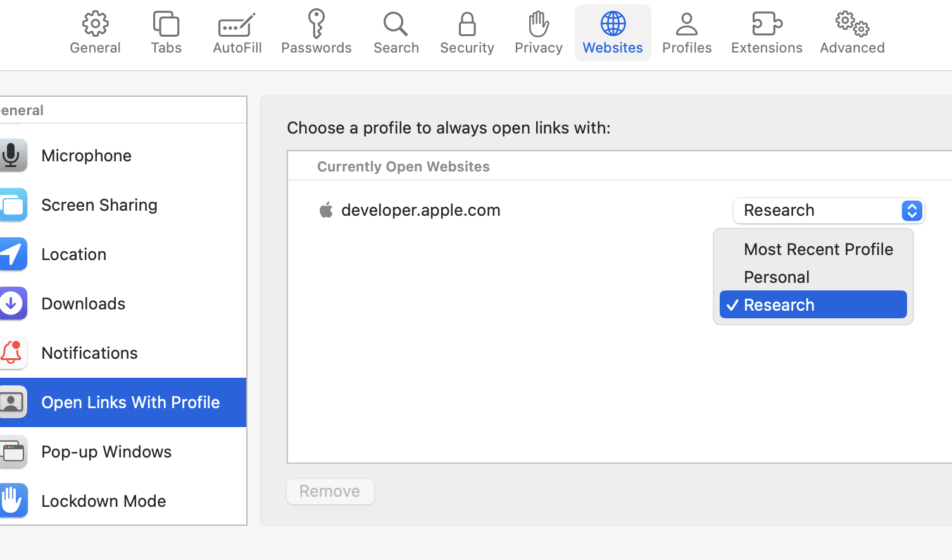The height and width of the screenshot is (560, 952).
Task: Click the Remove button
Action: point(330,492)
